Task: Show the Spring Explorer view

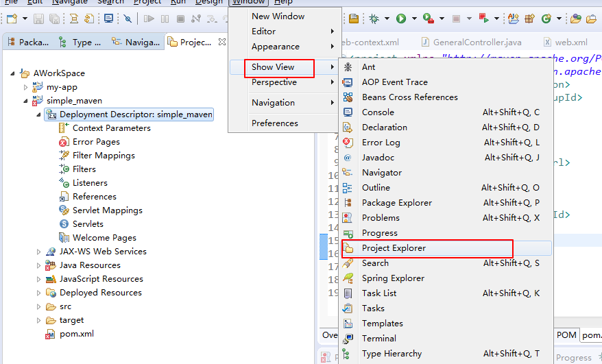Action: (x=446, y=278)
